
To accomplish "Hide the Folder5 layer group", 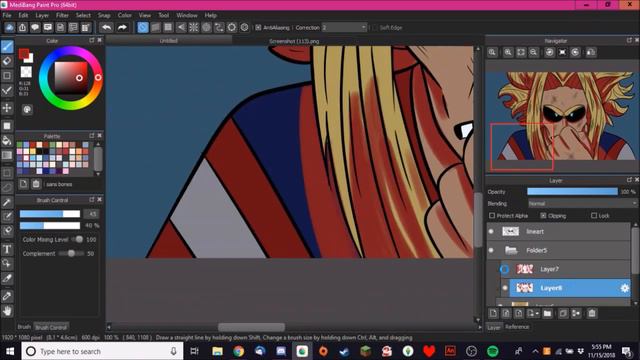I will [x=491, y=250].
